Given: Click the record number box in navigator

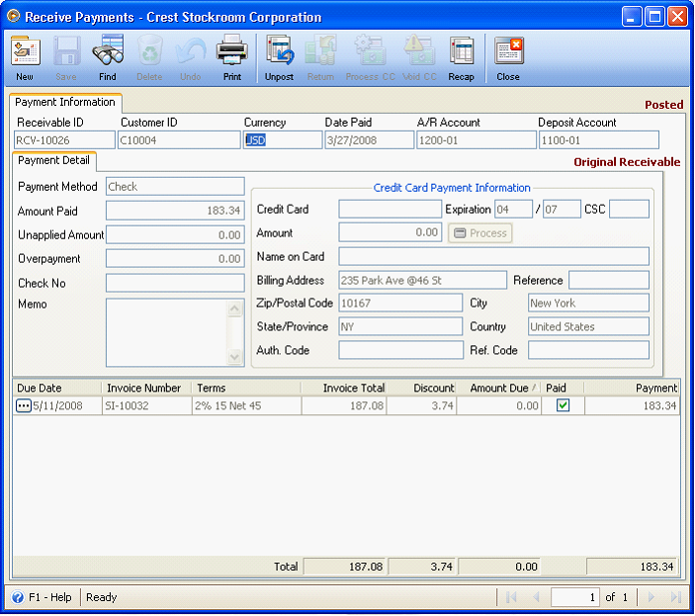Looking at the screenshot, I should point(574,597).
